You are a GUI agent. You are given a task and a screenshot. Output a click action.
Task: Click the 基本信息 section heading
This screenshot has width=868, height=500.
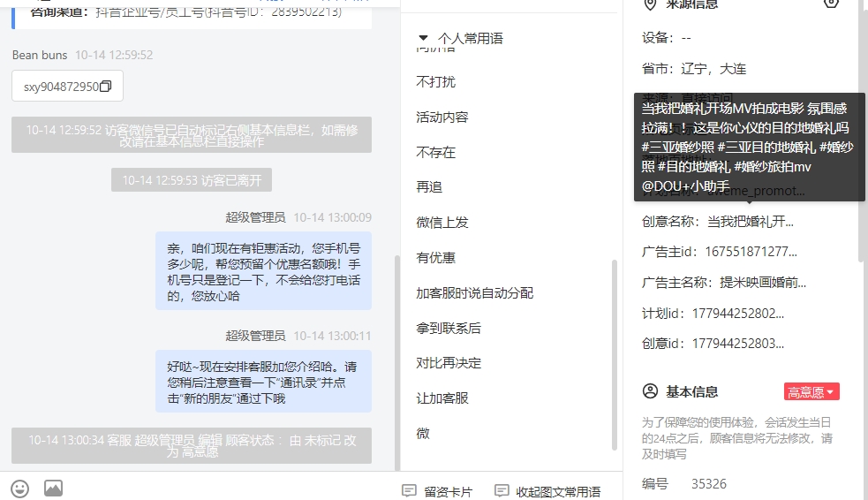click(x=692, y=391)
